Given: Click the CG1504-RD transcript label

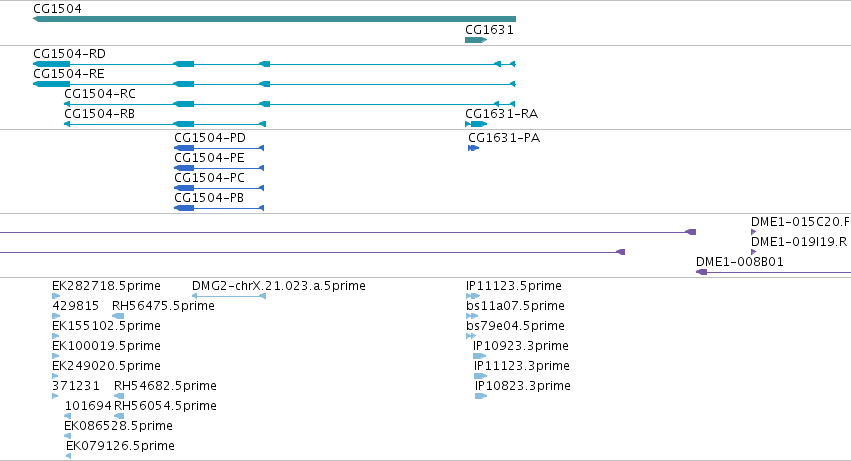Looking at the screenshot, I should coord(69,54).
